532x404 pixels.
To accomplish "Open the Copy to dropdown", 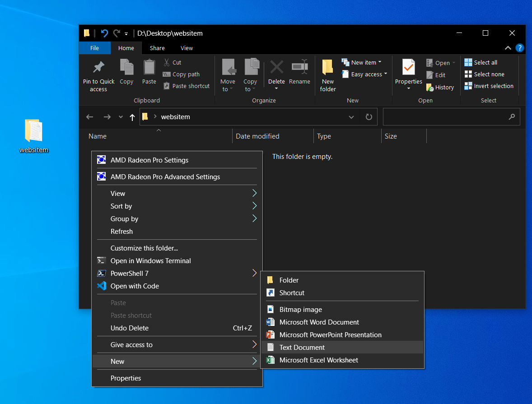I will point(250,75).
